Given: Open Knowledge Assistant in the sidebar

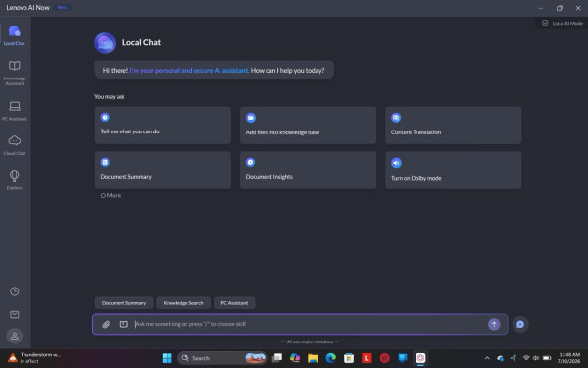Looking at the screenshot, I should 15,73.
